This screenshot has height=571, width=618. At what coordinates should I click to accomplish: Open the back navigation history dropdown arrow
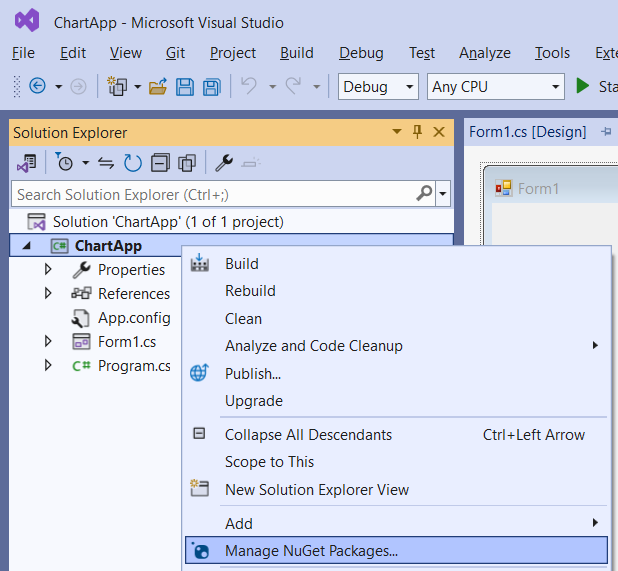pos(58,86)
